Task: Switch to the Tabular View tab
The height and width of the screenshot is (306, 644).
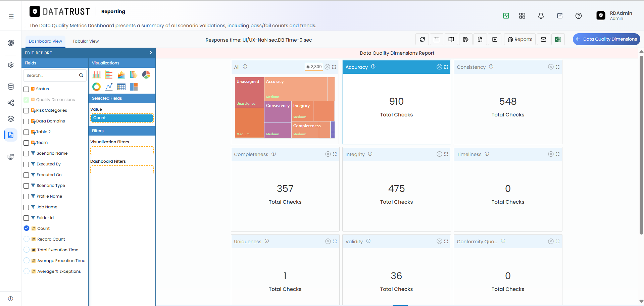Action: [x=86, y=41]
